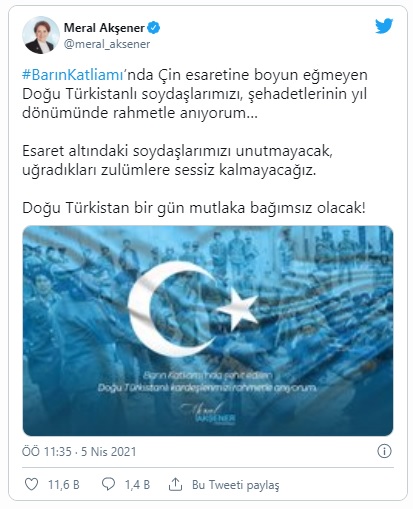Enlarge the East Turkistan flag image
The width and height of the screenshot is (413, 509).
click(x=208, y=331)
